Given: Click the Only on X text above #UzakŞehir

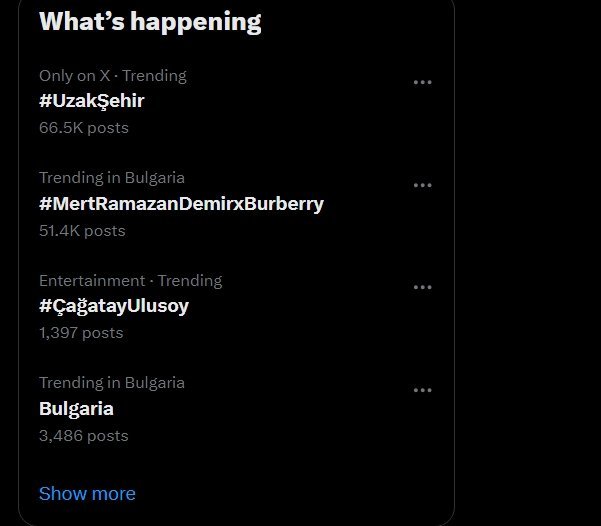Looking at the screenshot, I should click(75, 76).
